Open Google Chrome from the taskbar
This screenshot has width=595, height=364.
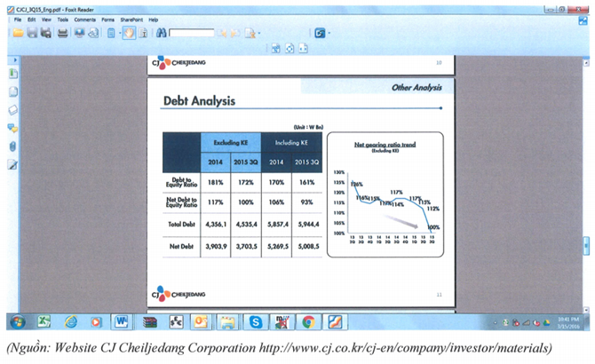point(307,321)
